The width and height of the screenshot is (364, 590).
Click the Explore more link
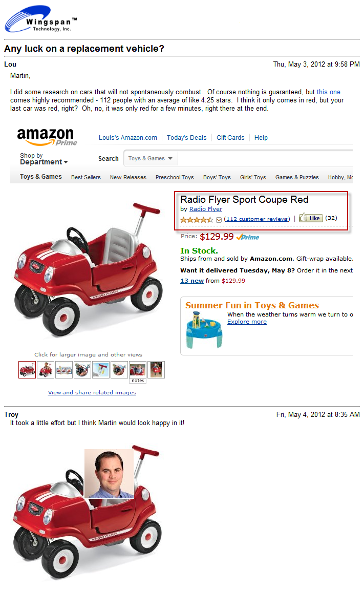click(x=247, y=322)
